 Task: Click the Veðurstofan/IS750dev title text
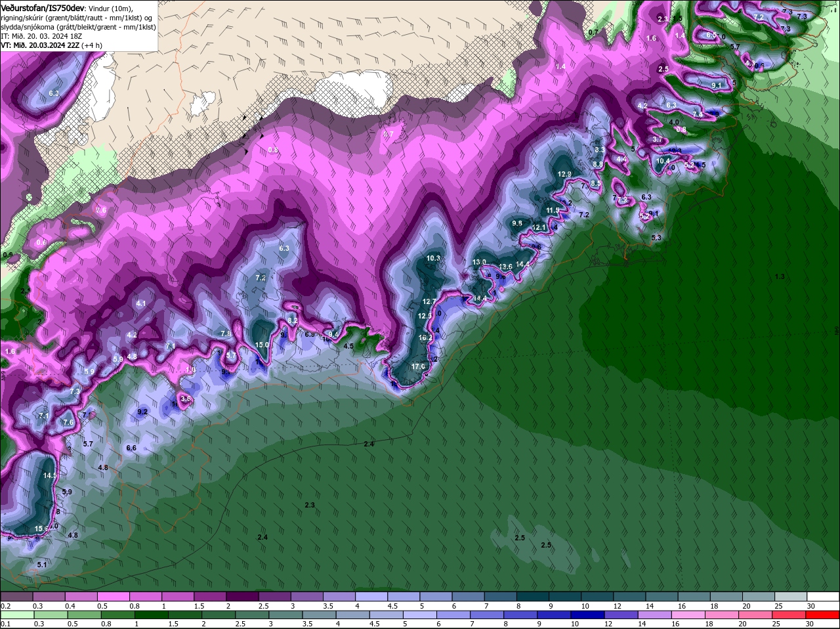(42, 7)
